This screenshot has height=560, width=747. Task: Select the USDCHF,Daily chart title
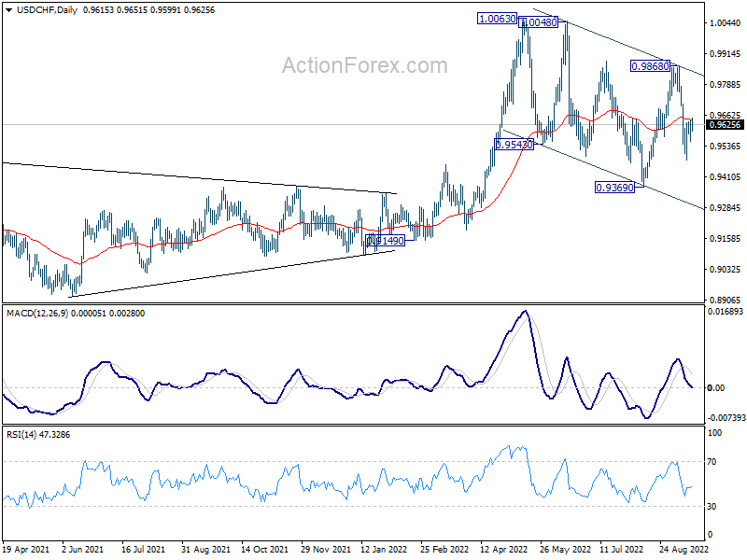click(x=47, y=10)
